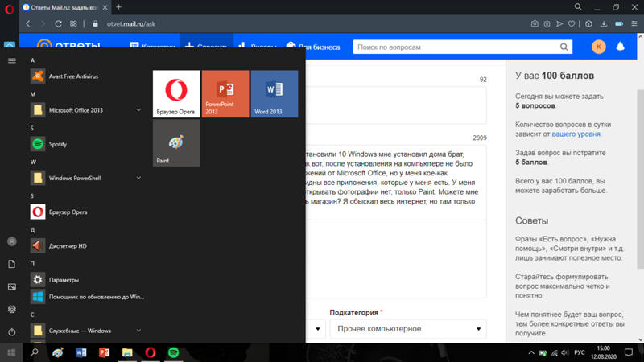Screen dimensions: 644x362
Task: Search tabs with magnifier in title bar
Action: pos(578,7)
